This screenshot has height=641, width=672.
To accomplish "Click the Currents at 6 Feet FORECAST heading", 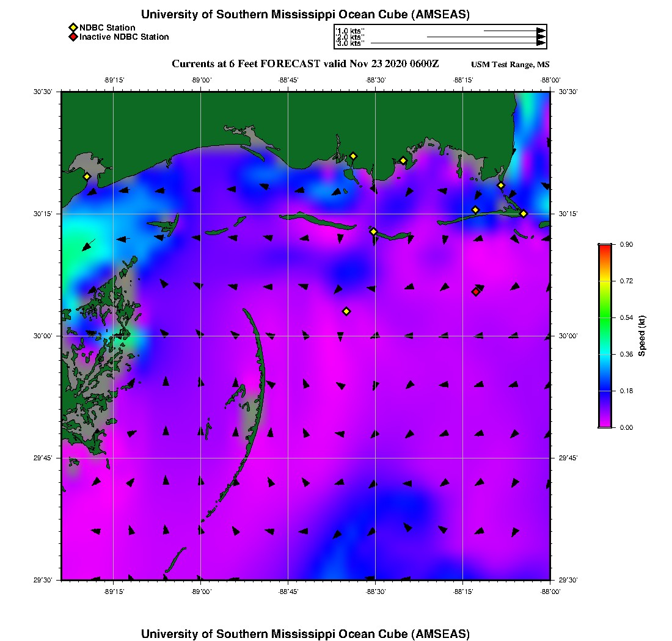I will tap(305, 64).
